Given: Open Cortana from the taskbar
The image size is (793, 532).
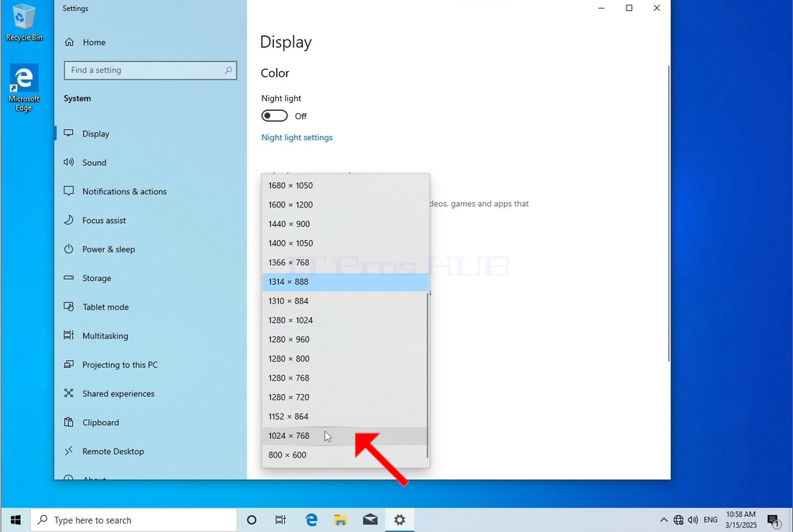Looking at the screenshot, I should [x=252, y=520].
